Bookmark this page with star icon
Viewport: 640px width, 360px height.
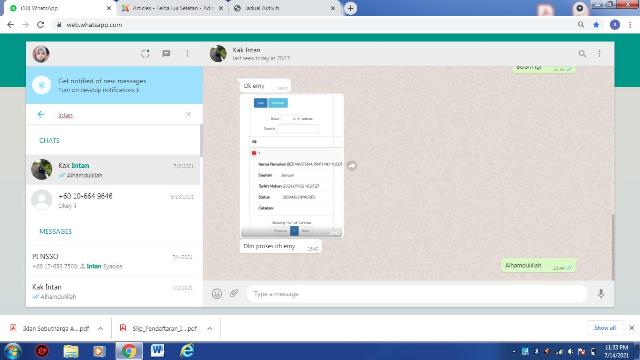point(596,25)
